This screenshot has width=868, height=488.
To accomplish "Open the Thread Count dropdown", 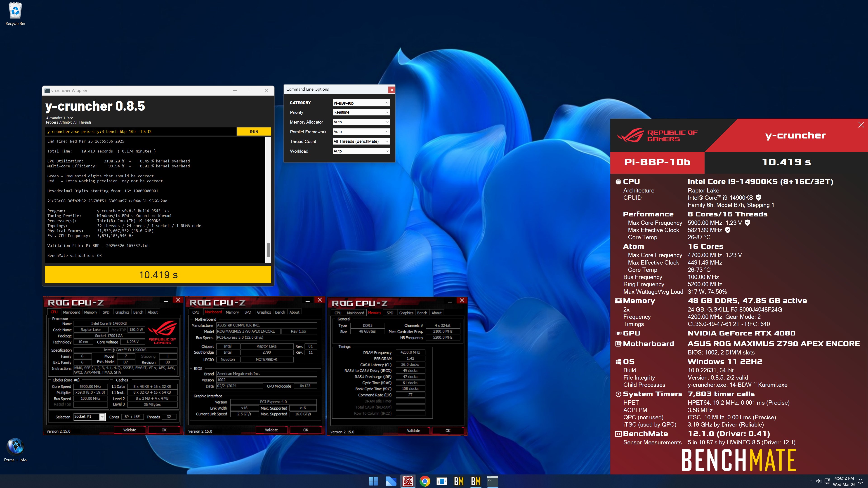I will (361, 141).
